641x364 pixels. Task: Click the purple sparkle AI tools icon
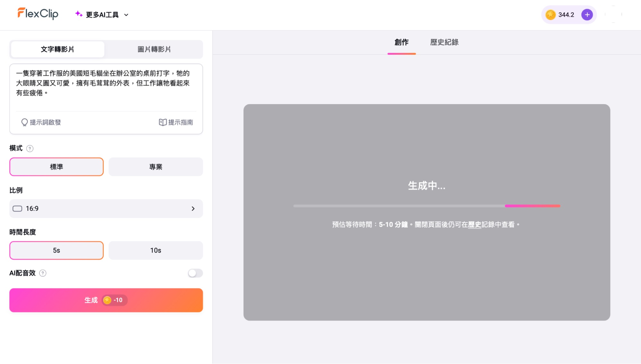click(79, 14)
